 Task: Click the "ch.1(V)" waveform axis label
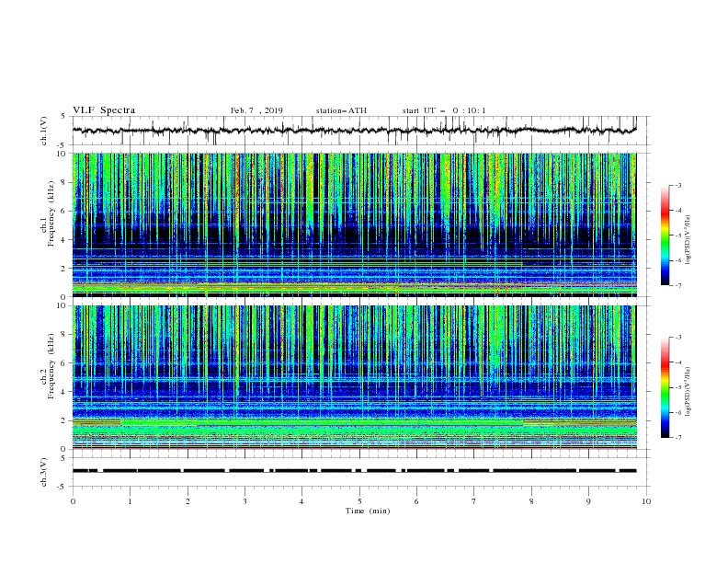pos(44,131)
